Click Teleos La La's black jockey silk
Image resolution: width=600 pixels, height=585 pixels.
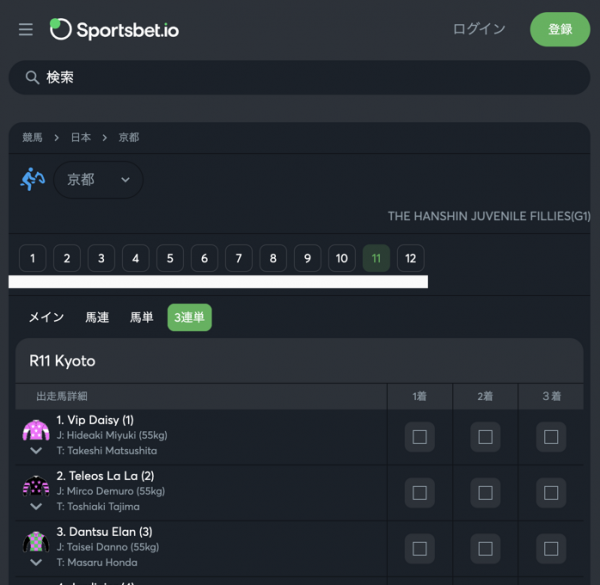(36, 486)
